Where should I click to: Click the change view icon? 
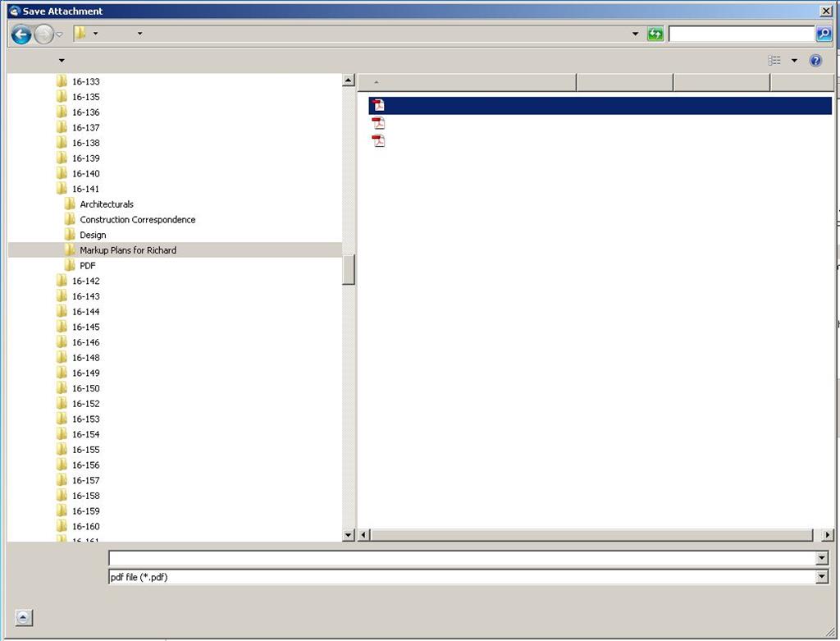pos(774,61)
